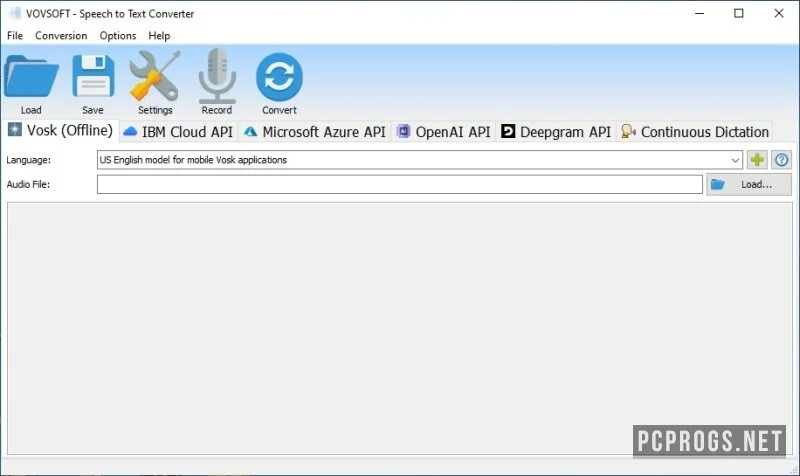Screen dimensions: 800x476
Task: Open the Options menu
Action: point(118,36)
